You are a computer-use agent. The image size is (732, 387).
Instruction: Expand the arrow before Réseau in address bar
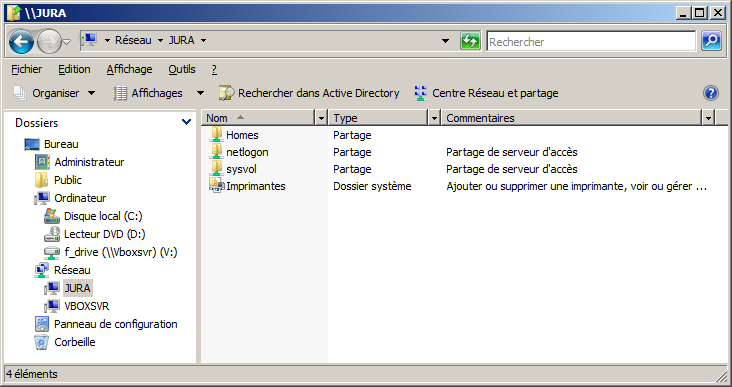pyautogui.click(x=107, y=41)
